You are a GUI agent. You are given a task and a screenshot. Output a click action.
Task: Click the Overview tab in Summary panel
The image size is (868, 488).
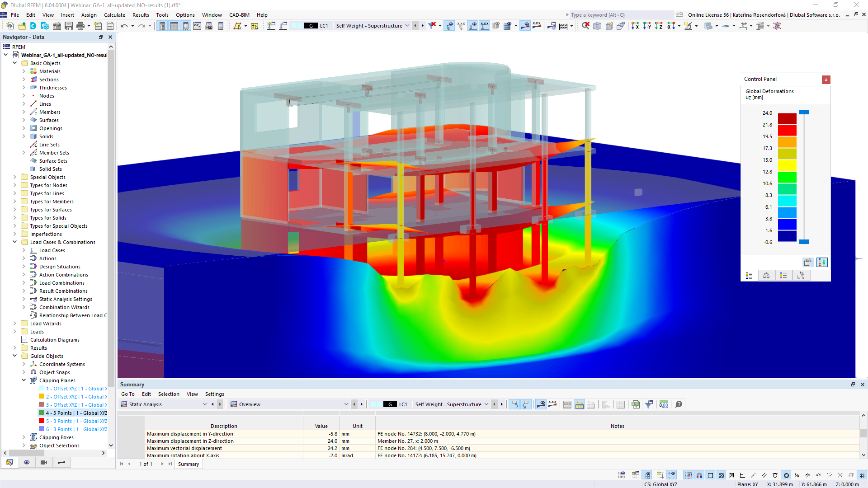coord(250,404)
